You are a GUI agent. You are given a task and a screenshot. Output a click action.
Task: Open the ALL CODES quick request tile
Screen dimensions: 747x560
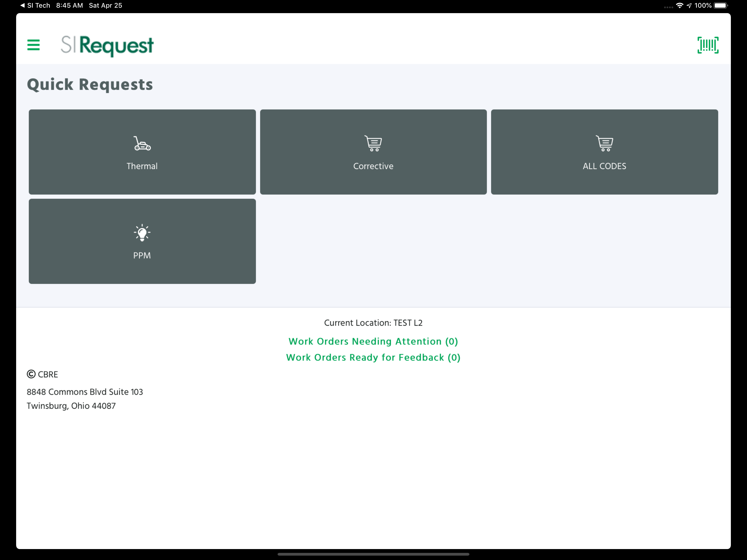605,152
